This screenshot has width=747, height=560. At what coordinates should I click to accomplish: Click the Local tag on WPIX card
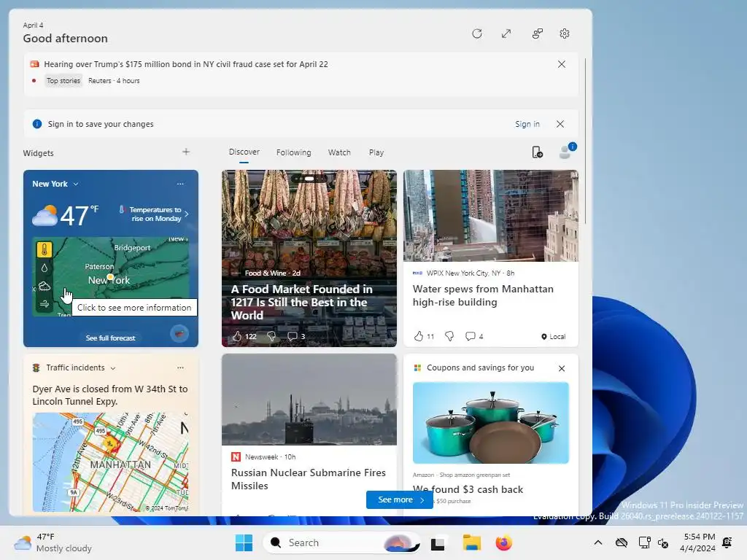(x=554, y=337)
